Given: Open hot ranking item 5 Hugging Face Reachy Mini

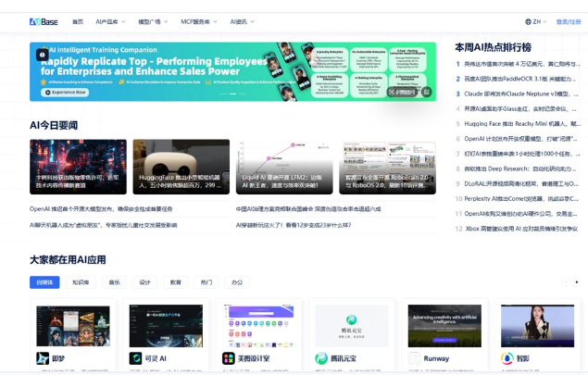Looking at the screenshot, I should 518,124.
